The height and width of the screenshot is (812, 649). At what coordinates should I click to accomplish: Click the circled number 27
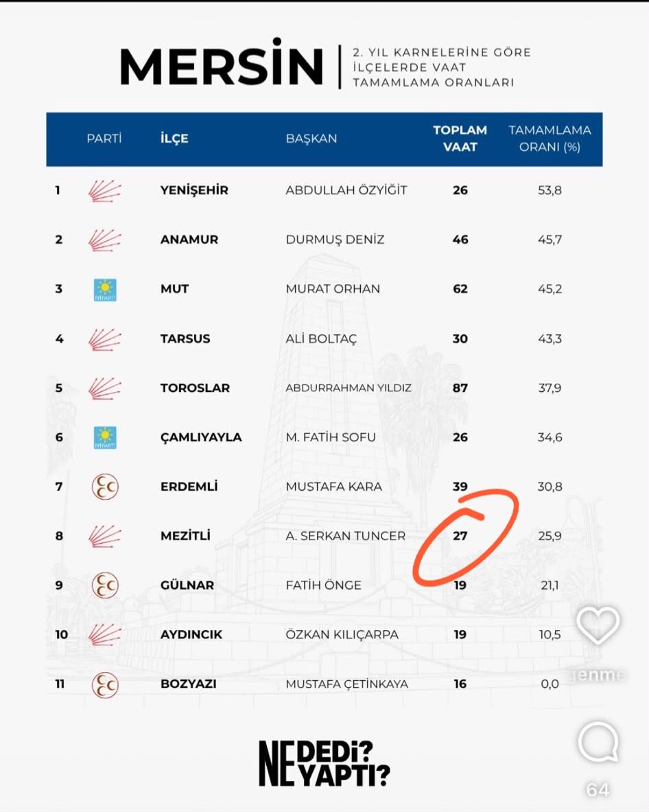(x=460, y=536)
